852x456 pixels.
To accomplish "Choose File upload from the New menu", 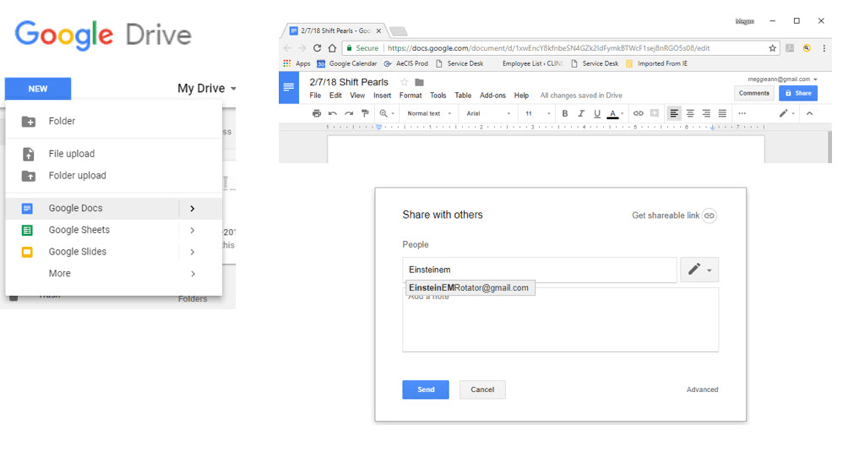I will click(114, 153).
